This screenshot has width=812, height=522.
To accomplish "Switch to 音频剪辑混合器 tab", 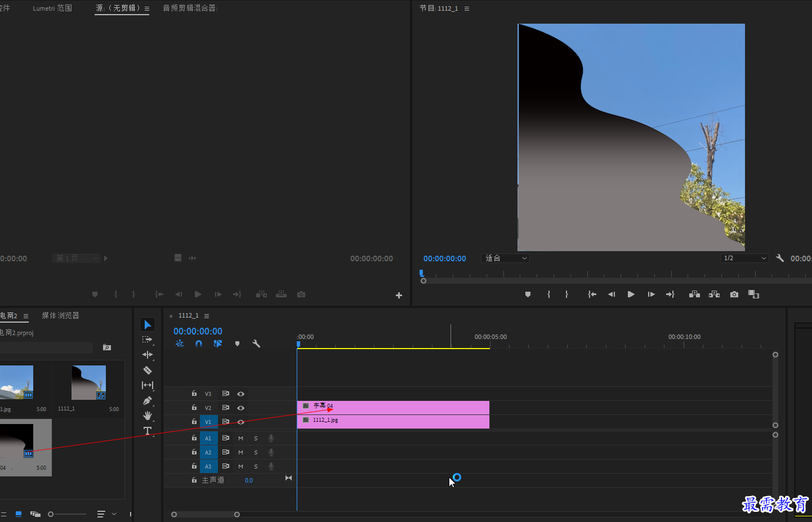I will click(x=190, y=8).
